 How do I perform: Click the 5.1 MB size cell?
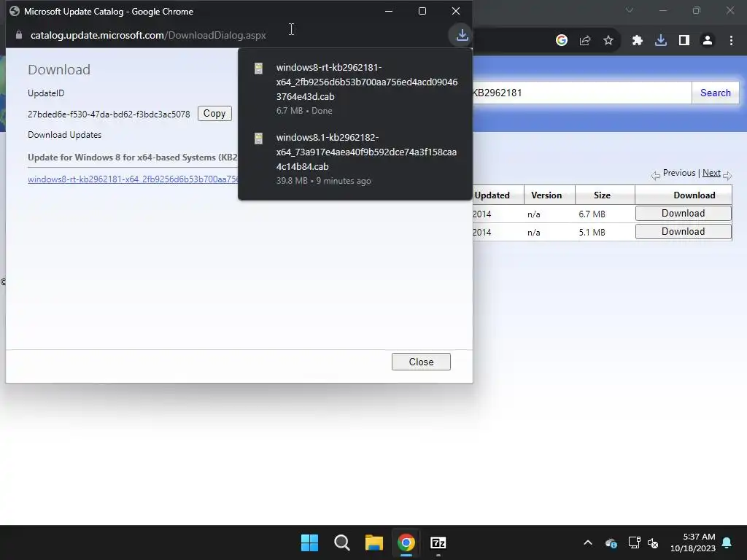(592, 233)
